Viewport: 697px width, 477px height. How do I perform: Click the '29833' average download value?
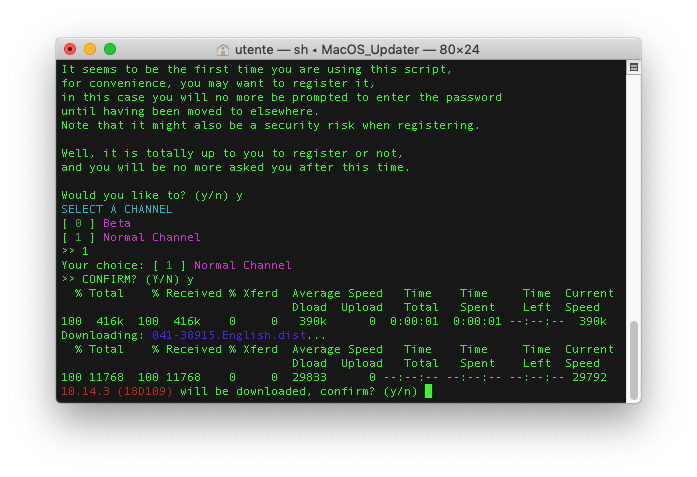pos(309,377)
